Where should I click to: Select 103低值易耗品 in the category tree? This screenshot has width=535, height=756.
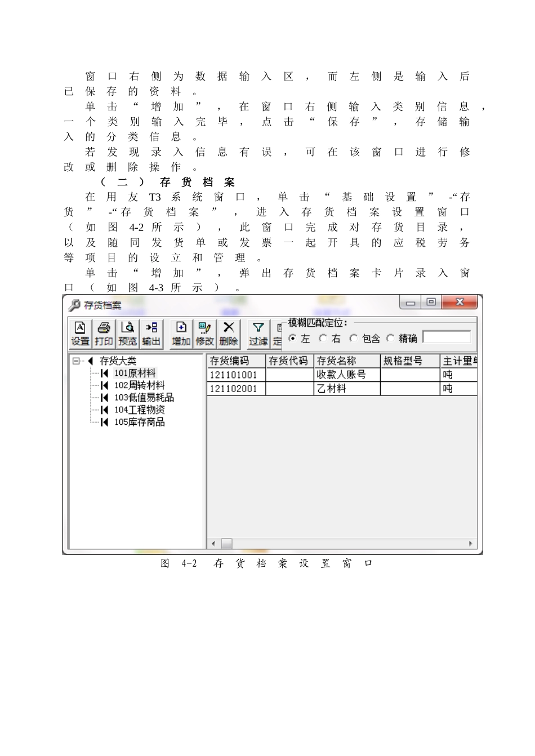pos(144,398)
